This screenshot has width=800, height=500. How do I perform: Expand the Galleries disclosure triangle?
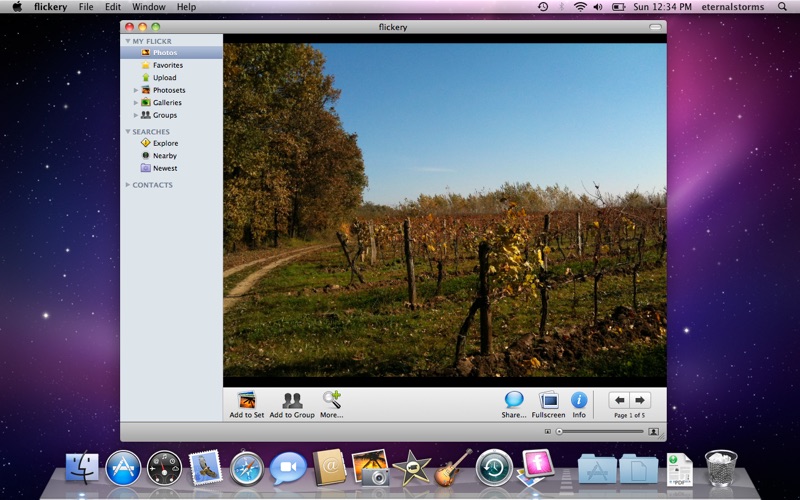coord(136,103)
